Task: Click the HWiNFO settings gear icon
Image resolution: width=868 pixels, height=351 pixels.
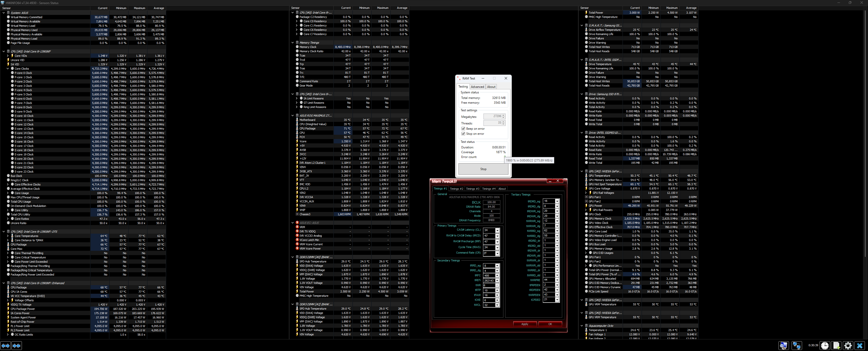Action: pos(848,345)
